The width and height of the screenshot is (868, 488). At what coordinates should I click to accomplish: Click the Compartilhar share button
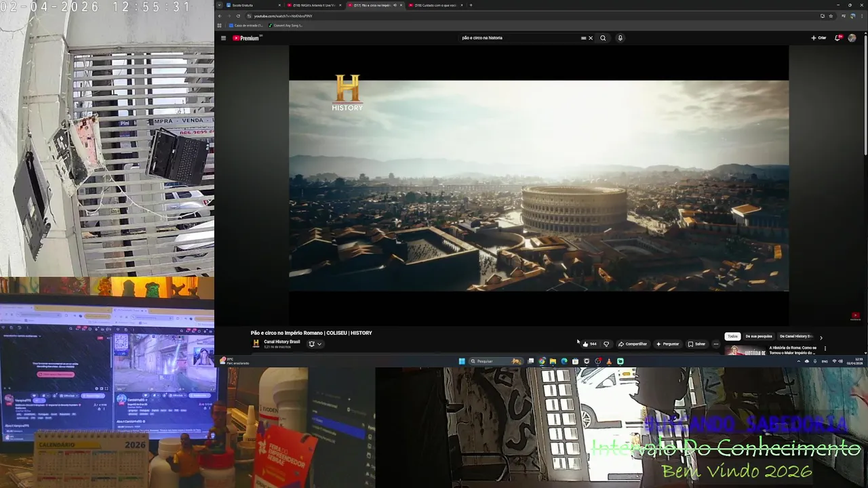tap(633, 344)
